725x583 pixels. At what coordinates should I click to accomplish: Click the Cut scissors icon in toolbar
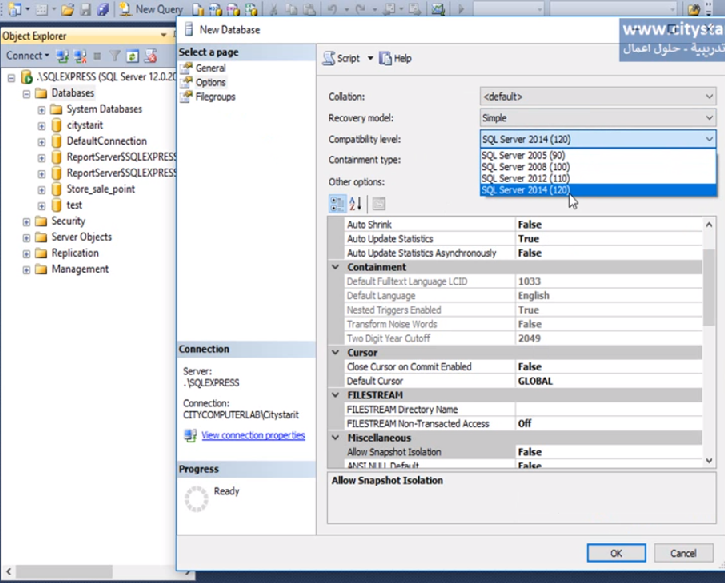tap(274, 9)
